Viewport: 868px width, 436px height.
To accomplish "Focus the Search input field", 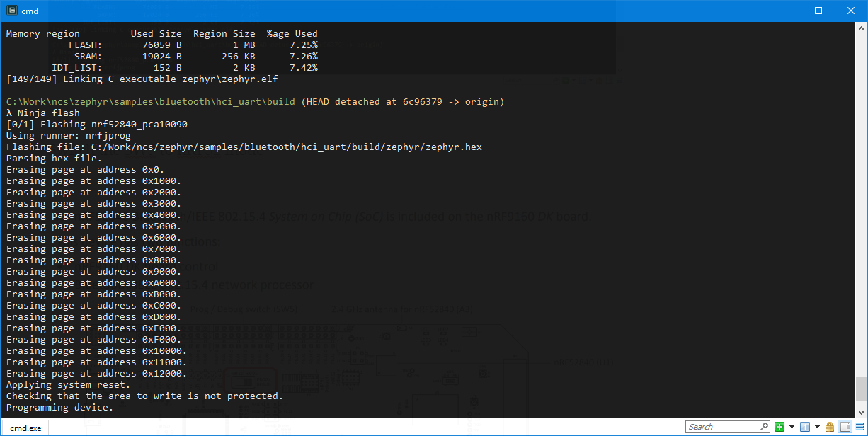I will point(722,427).
